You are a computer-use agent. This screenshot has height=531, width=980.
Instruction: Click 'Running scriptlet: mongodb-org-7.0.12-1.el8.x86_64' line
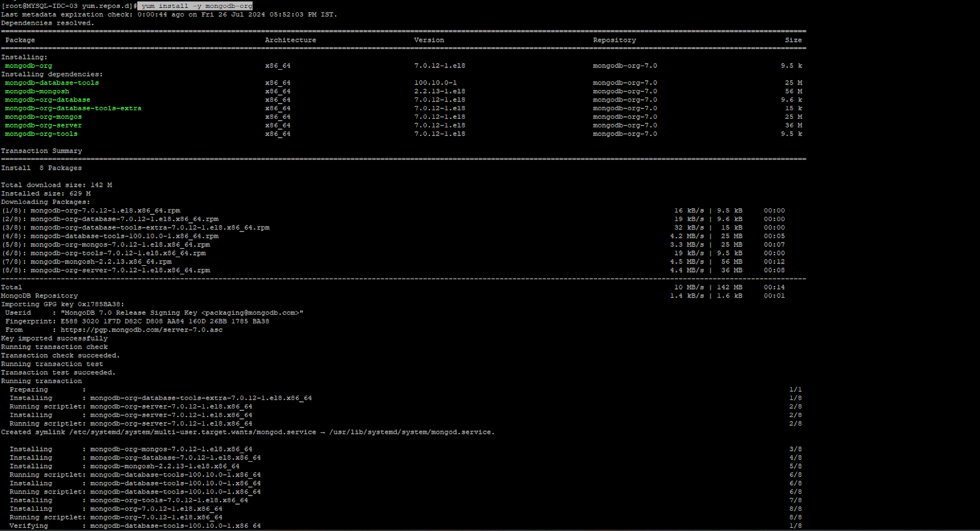click(116, 518)
